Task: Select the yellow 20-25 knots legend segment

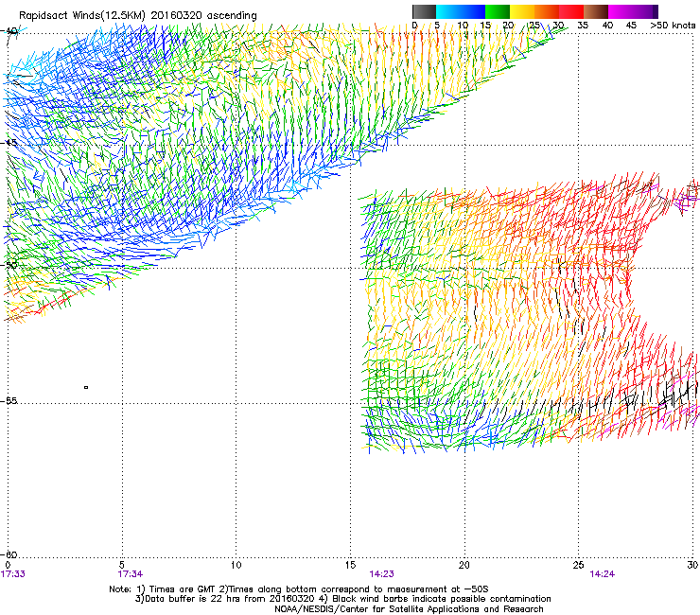Action: point(522,11)
